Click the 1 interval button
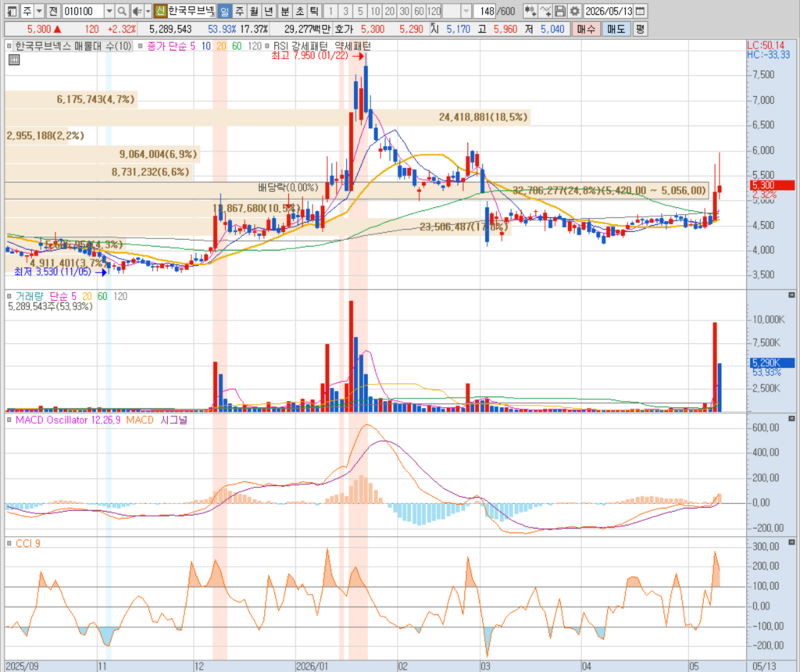The height and width of the screenshot is (672, 800). [x=330, y=11]
